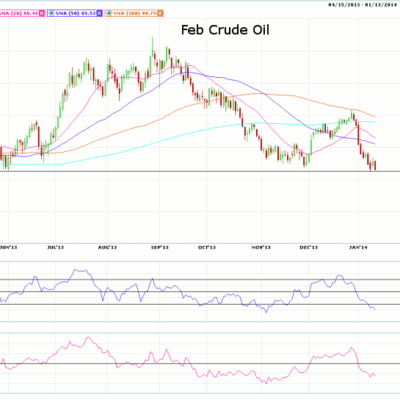Click the Feb Crude Oil chart title

[225, 30]
